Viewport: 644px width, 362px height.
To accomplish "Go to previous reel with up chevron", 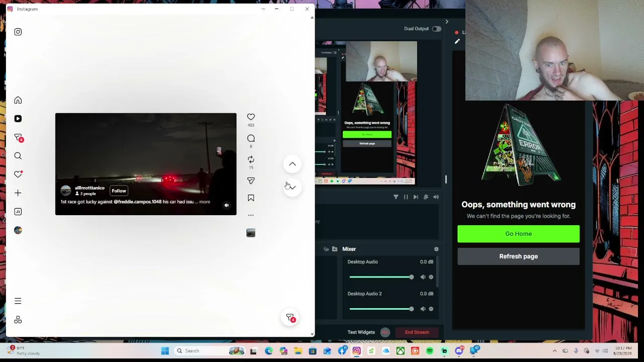I will click(292, 164).
